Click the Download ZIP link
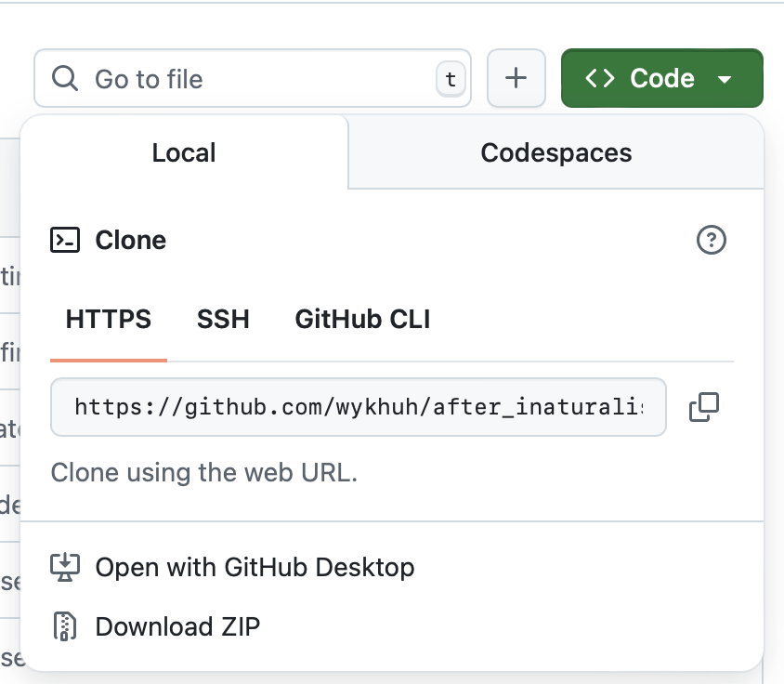 tap(177, 626)
